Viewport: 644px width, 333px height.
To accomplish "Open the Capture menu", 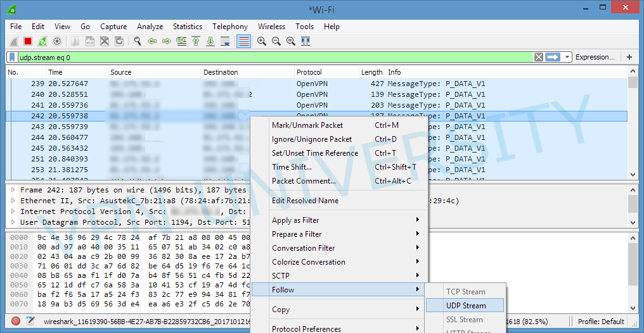I will (x=113, y=27).
